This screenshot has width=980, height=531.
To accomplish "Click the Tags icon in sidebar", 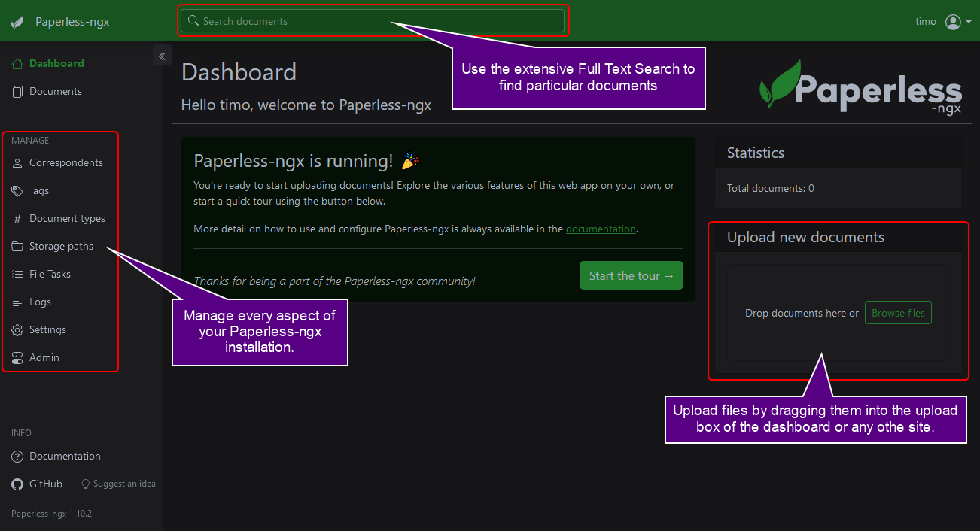I will tap(17, 191).
